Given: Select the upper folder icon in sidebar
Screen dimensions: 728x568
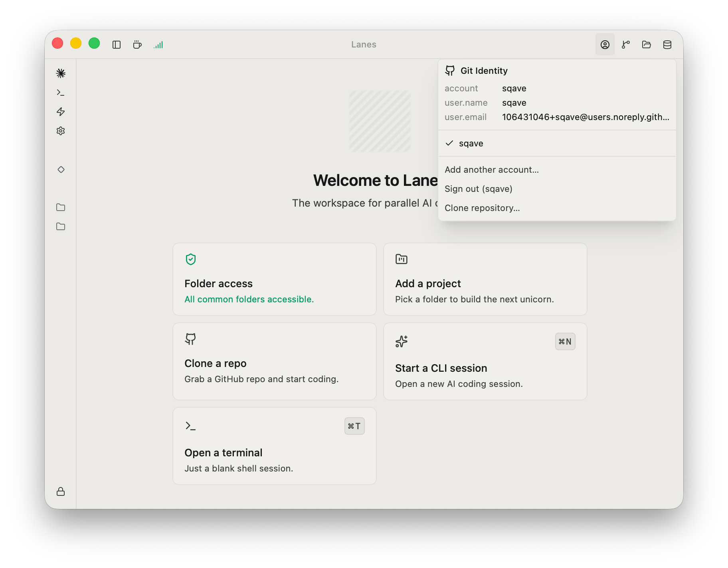Looking at the screenshot, I should pos(61,207).
